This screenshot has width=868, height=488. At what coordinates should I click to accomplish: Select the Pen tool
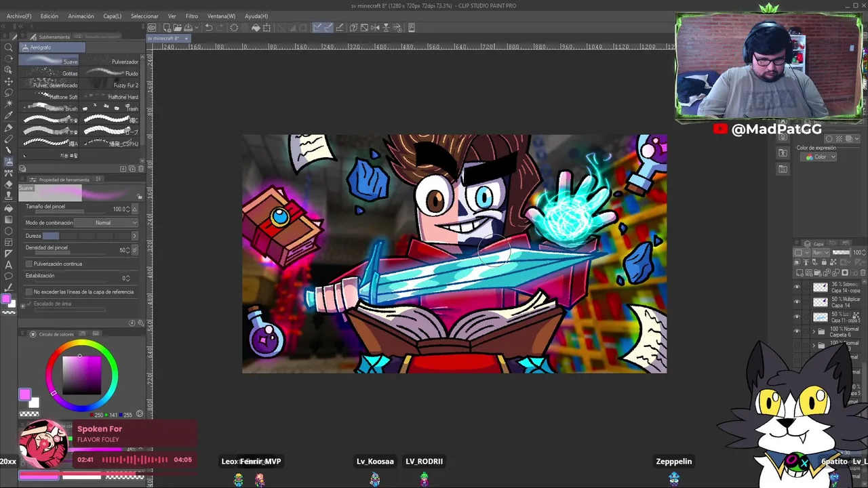(x=8, y=127)
